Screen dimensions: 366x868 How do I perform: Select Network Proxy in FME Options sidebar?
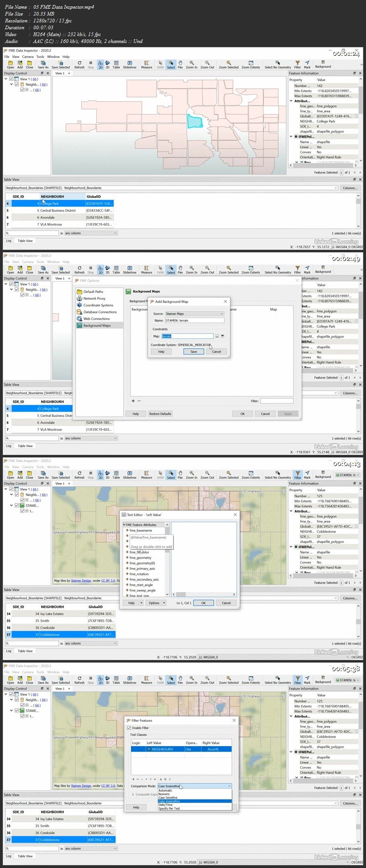[x=94, y=298]
